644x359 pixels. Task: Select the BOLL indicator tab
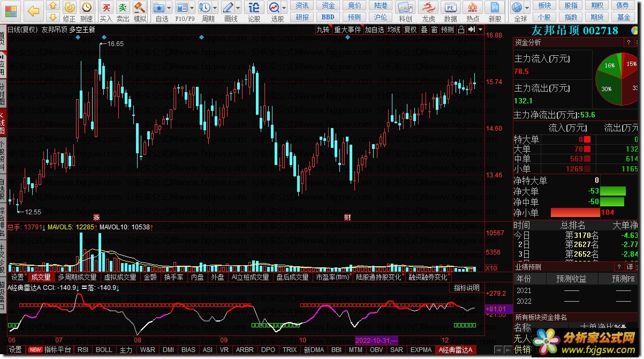click(x=104, y=349)
